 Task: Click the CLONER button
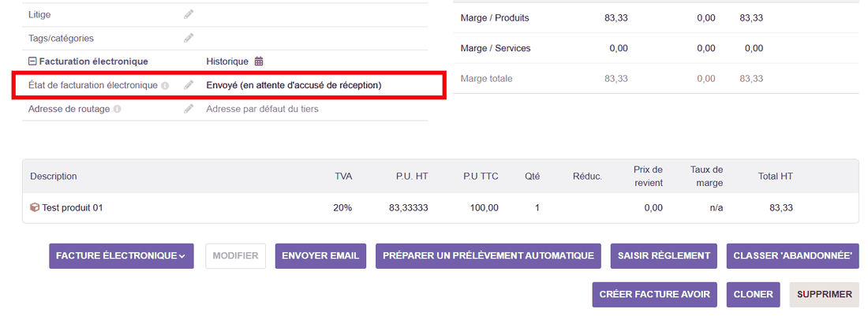point(754,295)
